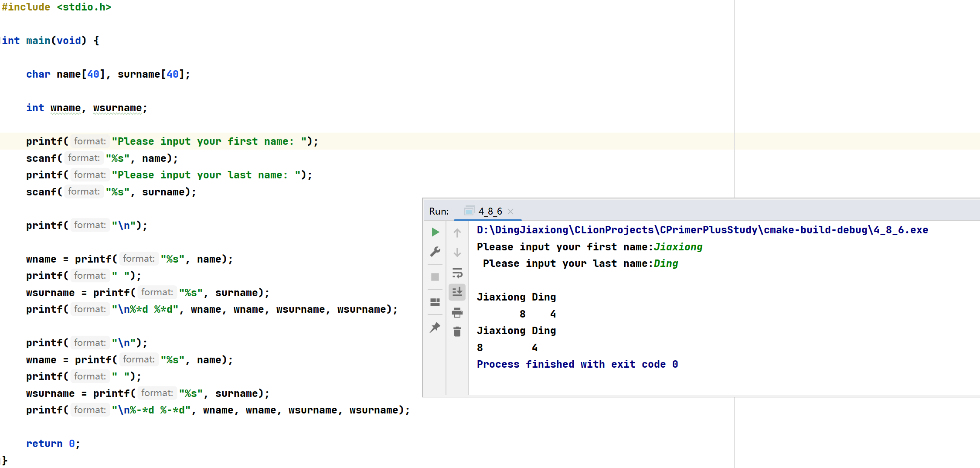Click the 'scanf("%s", name);' line

click(x=102, y=158)
